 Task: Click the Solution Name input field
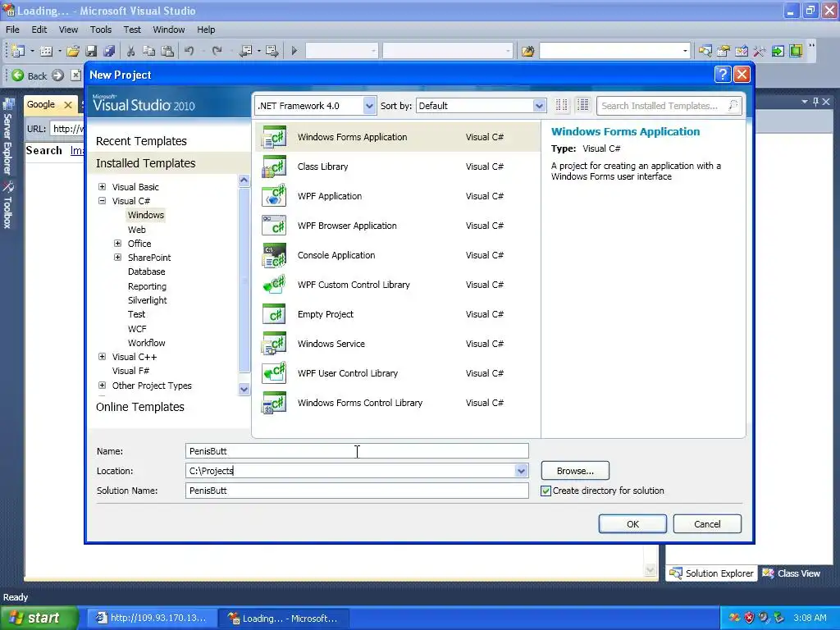(x=357, y=491)
